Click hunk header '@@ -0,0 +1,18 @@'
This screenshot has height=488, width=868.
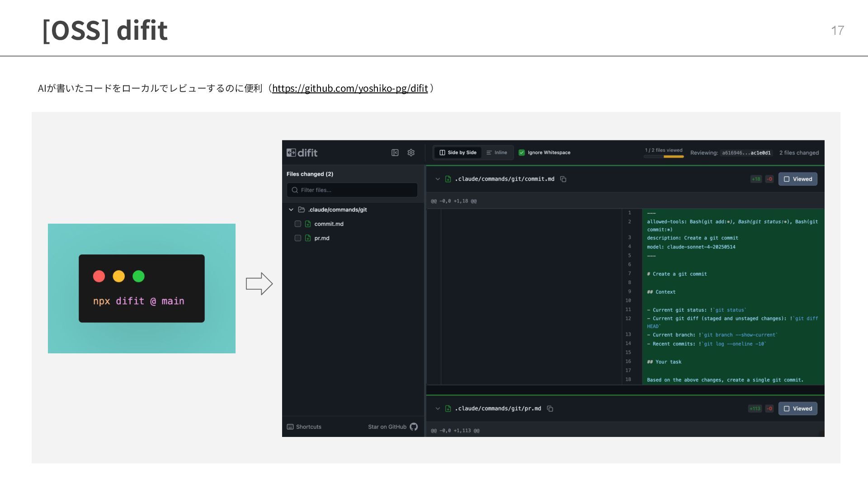(x=453, y=201)
